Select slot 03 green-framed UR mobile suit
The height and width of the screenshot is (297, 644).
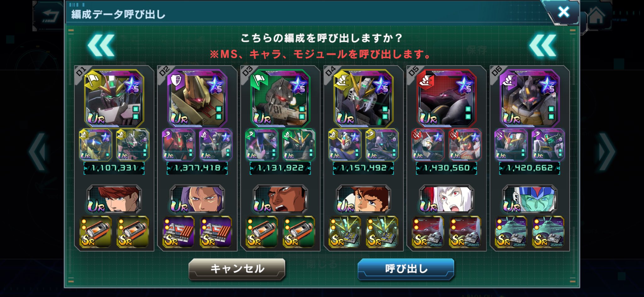tap(280, 98)
